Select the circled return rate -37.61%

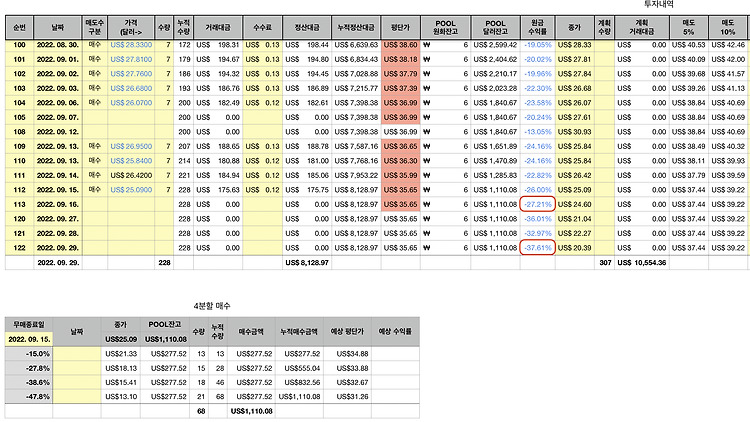[537, 248]
